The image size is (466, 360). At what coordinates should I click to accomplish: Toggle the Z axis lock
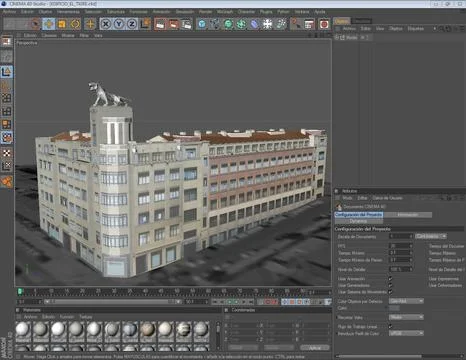tap(132, 24)
